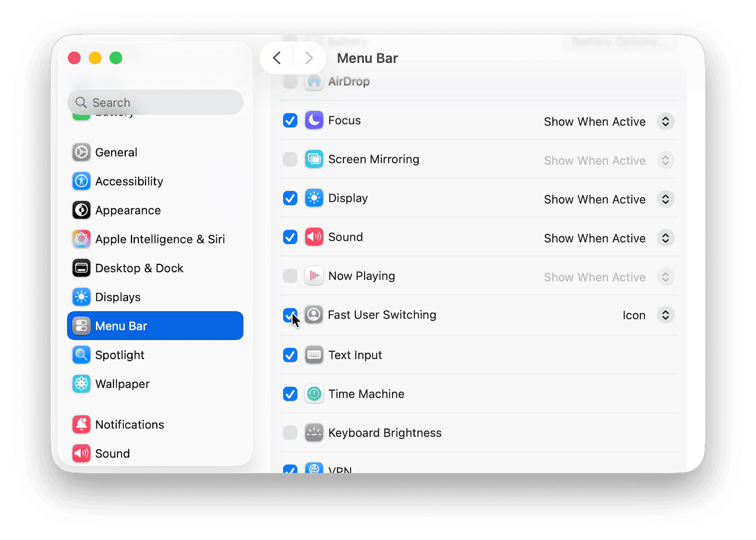Select Displays in the sidebar
The height and width of the screenshot is (540, 756).
point(118,296)
